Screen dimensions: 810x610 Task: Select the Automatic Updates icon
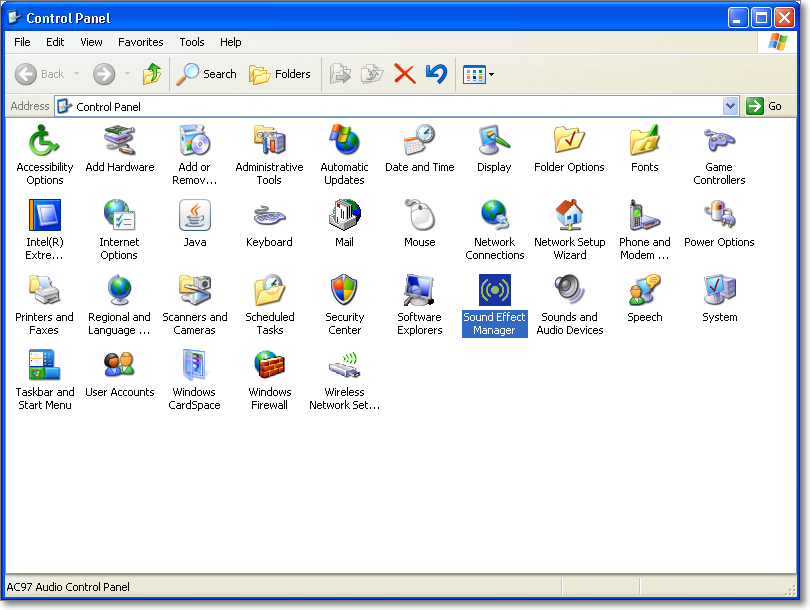(x=345, y=154)
